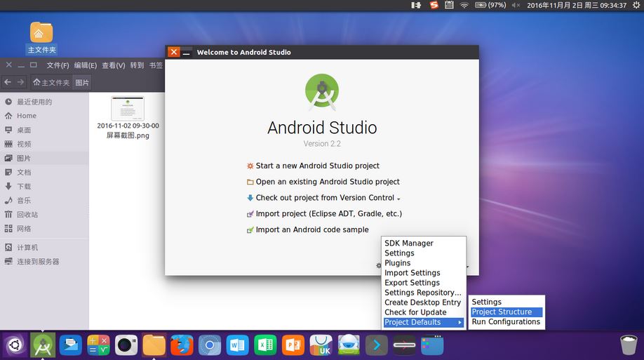Choose Create Desktop Entry
644x360 pixels.
click(424, 302)
